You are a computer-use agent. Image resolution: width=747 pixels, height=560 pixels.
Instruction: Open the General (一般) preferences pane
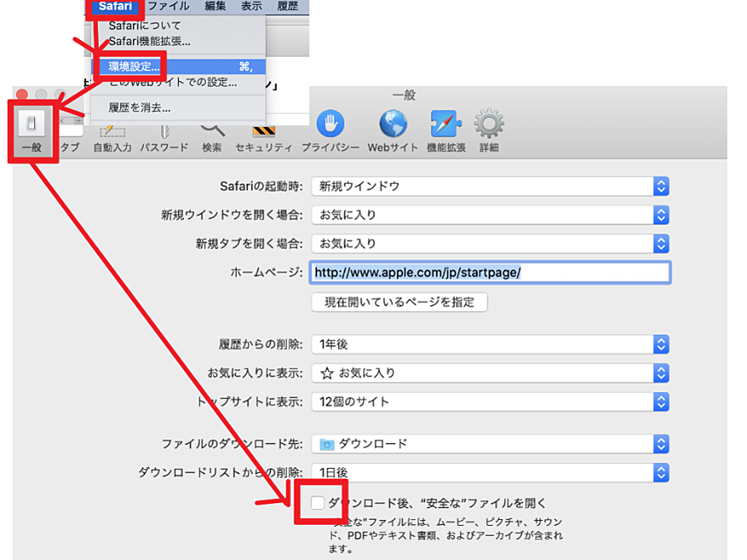tap(32, 130)
